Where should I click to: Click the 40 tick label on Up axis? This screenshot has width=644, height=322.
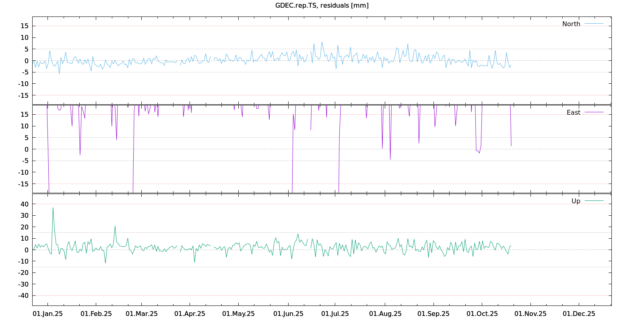point(25,204)
